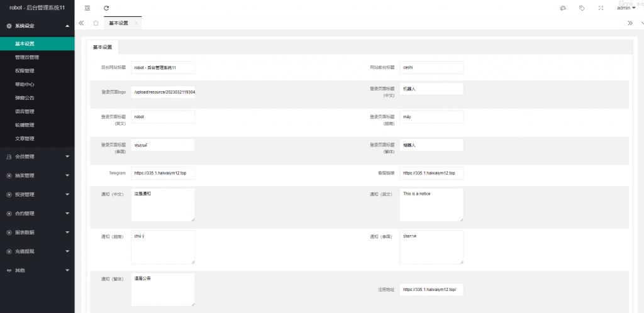The width and height of the screenshot is (644, 313).
Task: Toggle fullscreen mode icon
Action: [601, 8]
